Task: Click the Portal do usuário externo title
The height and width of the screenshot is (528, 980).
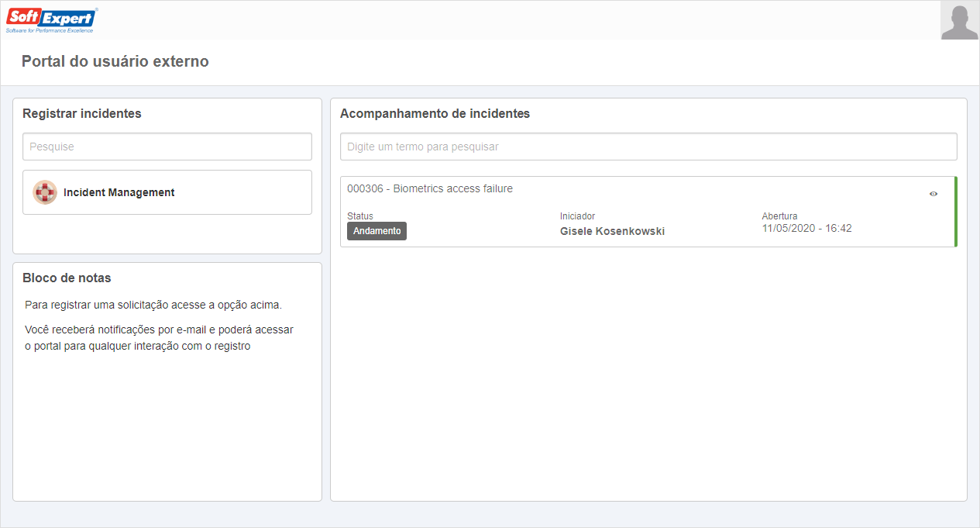Action: (115, 61)
